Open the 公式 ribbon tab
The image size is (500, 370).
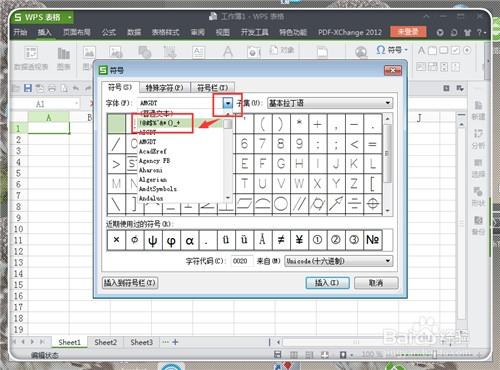pyautogui.click(x=109, y=32)
